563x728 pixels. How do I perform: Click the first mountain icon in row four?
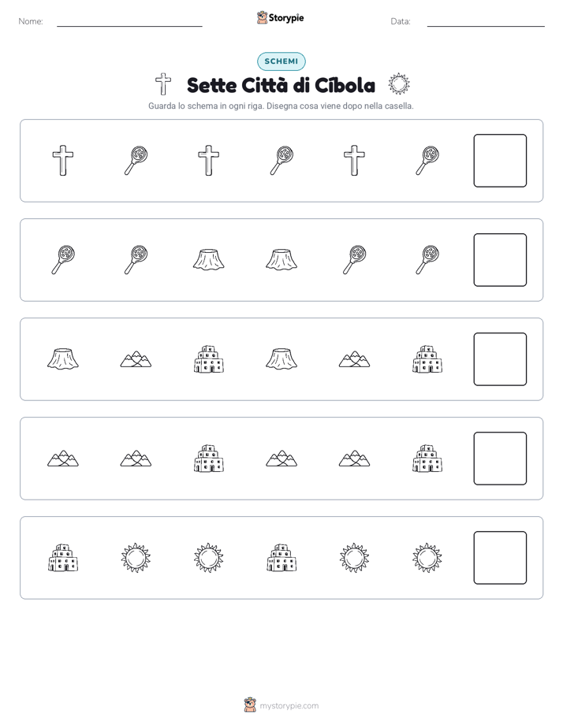63,459
